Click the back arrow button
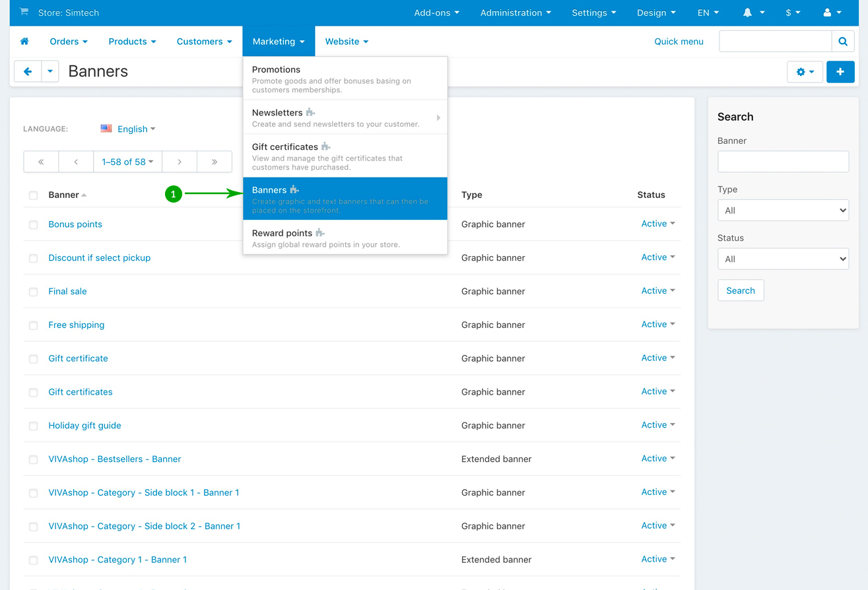 28,71
